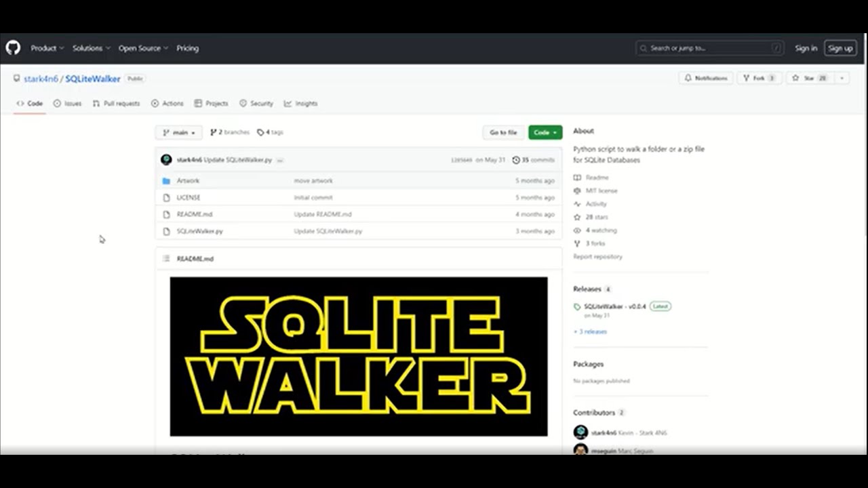868x488 pixels.
Task: Open the stark4n6 owner profile link
Action: pyautogui.click(x=41, y=79)
